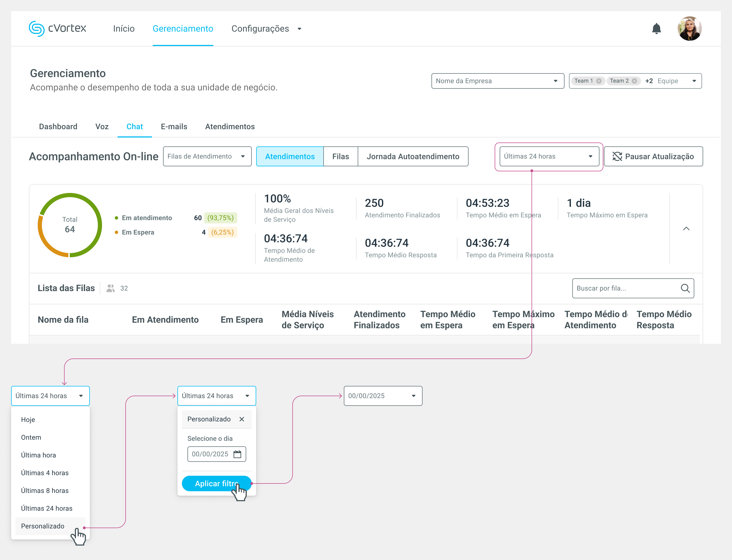
Task: Switch to the E-mails tab
Action: 174,127
